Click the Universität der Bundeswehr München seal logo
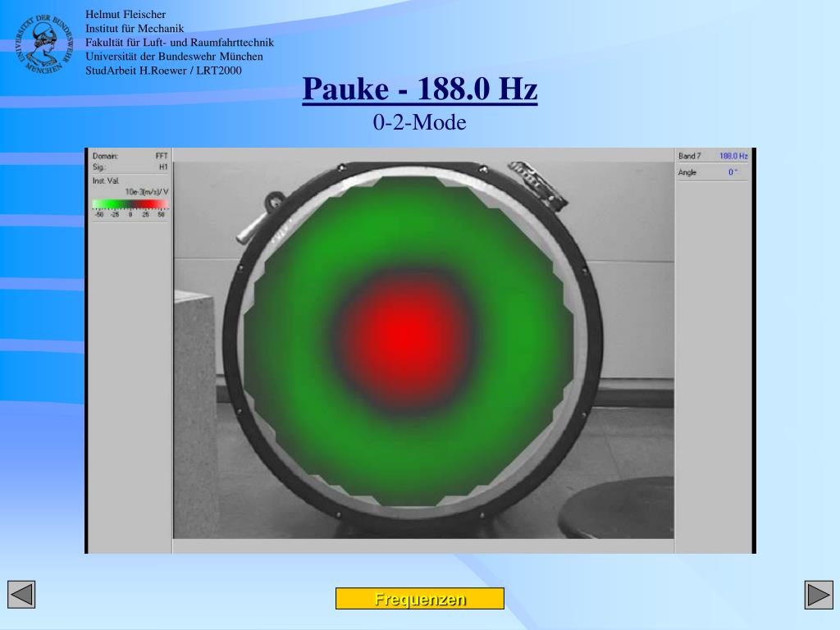 point(43,44)
